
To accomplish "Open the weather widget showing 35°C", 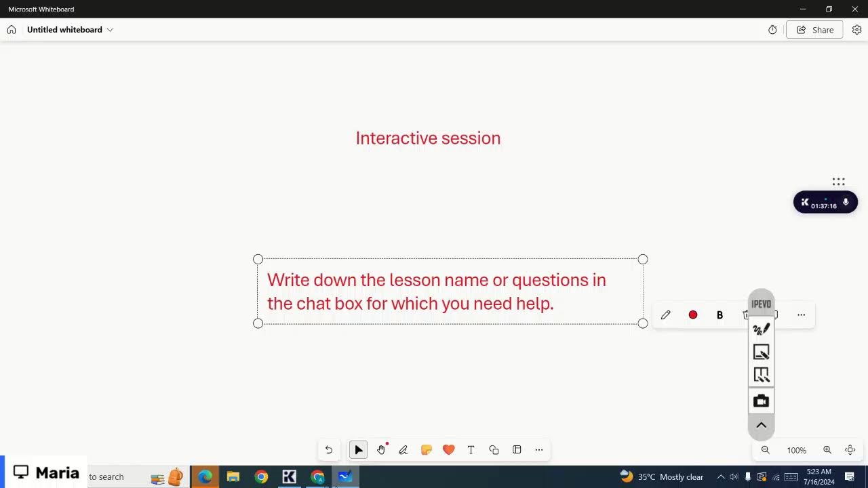I will pos(661,477).
